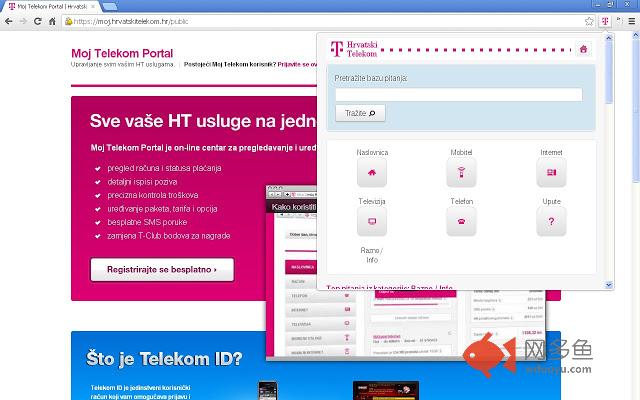Click the 'pregled računa i statusa plaćanja' item
The image size is (640, 400).
point(164,168)
